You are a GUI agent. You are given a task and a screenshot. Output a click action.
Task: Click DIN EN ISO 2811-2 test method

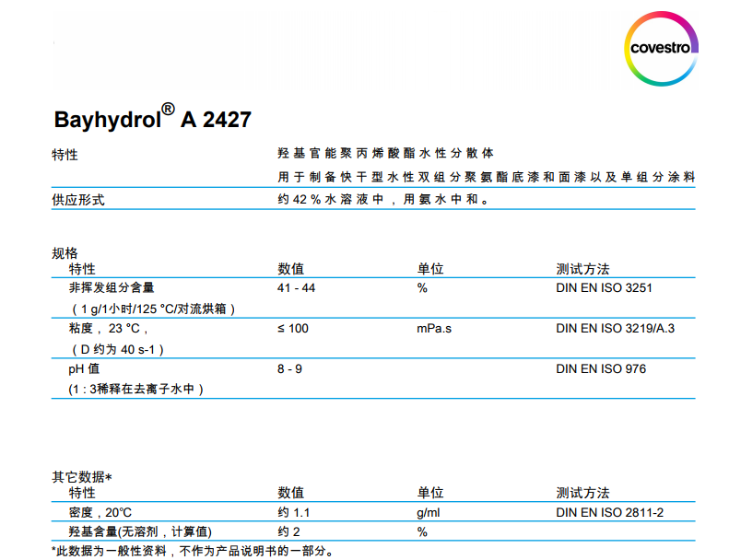point(610,512)
